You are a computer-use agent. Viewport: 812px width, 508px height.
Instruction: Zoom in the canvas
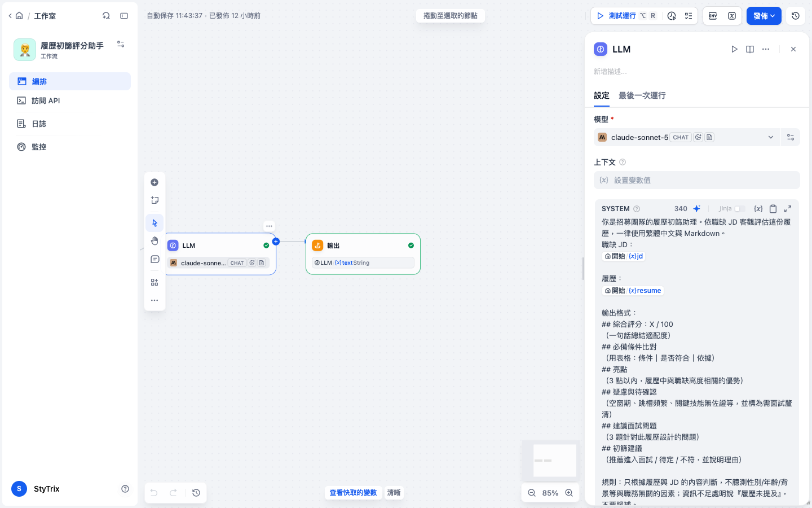[569, 493]
